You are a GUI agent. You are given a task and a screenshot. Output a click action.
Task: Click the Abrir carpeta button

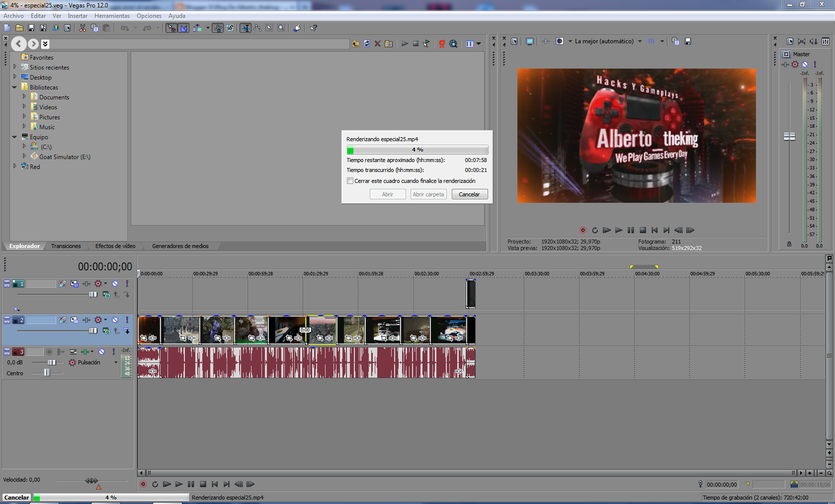pos(428,194)
